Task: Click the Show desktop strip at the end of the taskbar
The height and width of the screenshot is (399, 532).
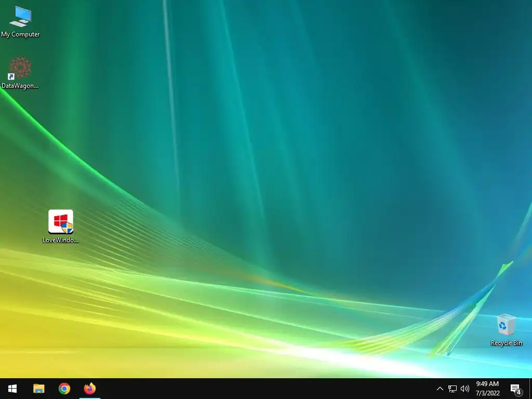Action: click(x=530, y=389)
